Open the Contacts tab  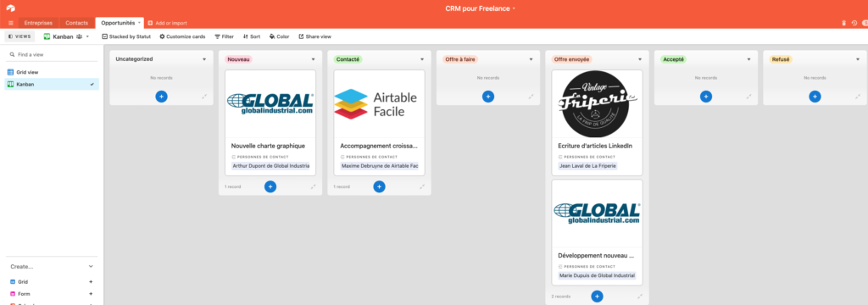click(76, 23)
